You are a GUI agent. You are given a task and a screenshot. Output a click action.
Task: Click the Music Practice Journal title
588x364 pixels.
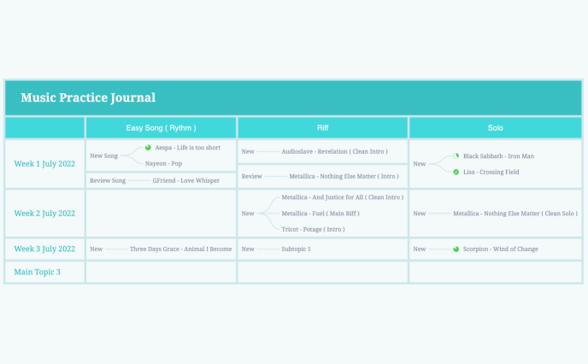point(88,98)
